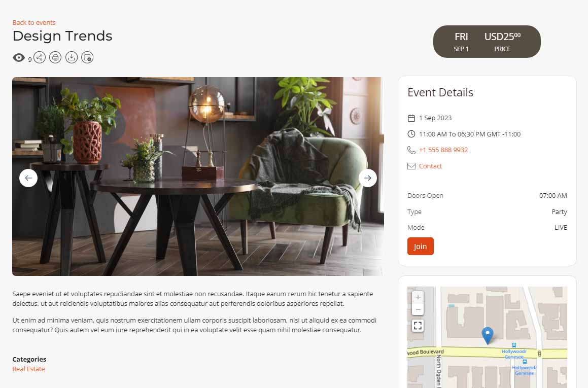Click the eye views icon
Viewport: 588px width, 388px height.
tap(19, 57)
